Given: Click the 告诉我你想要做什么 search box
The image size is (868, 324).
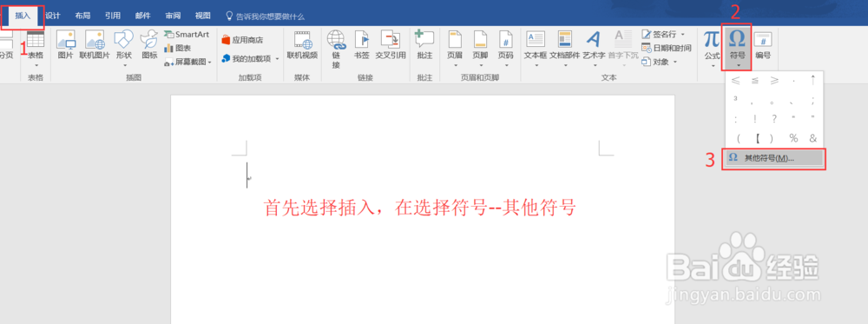Looking at the screenshot, I should [265, 17].
